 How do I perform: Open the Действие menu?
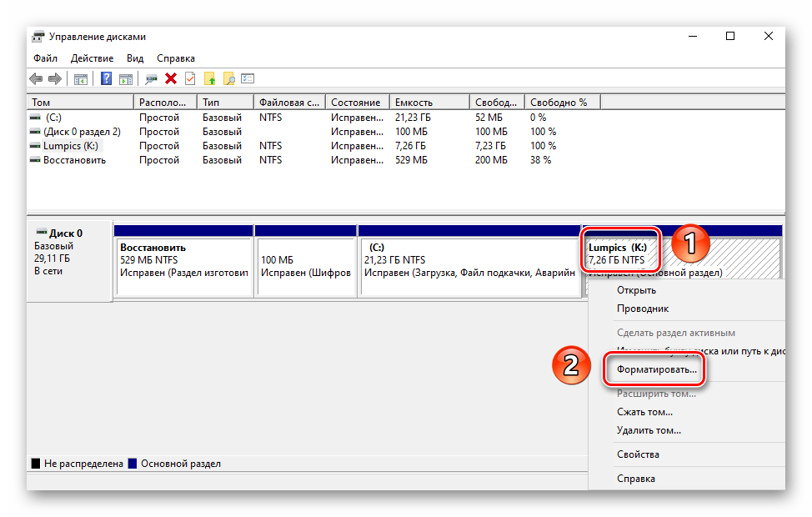coord(92,58)
